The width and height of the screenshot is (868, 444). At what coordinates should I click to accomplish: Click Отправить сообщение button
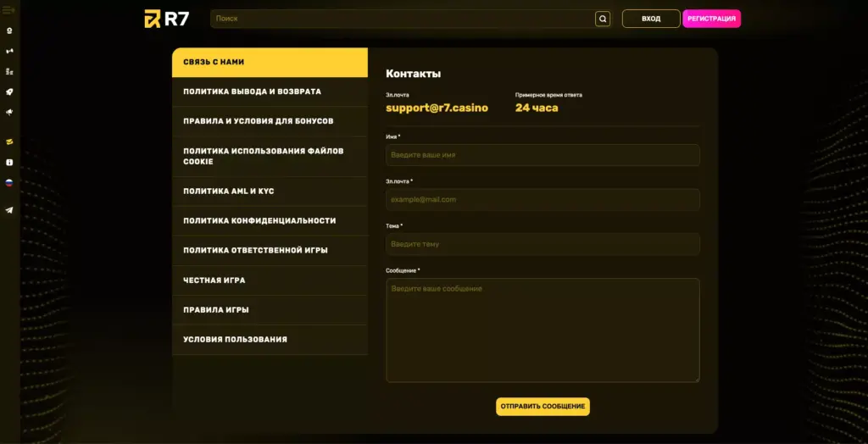[x=542, y=407]
